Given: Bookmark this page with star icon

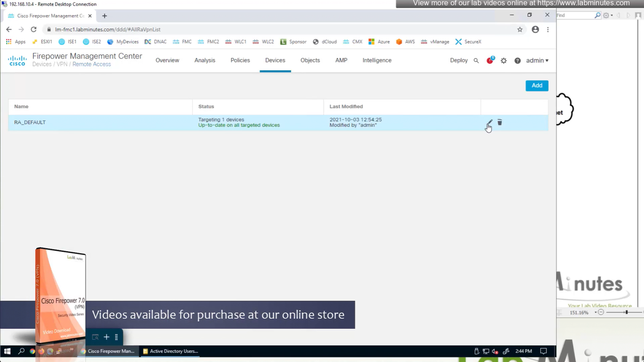Looking at the screenshot, I should [520, 29].
